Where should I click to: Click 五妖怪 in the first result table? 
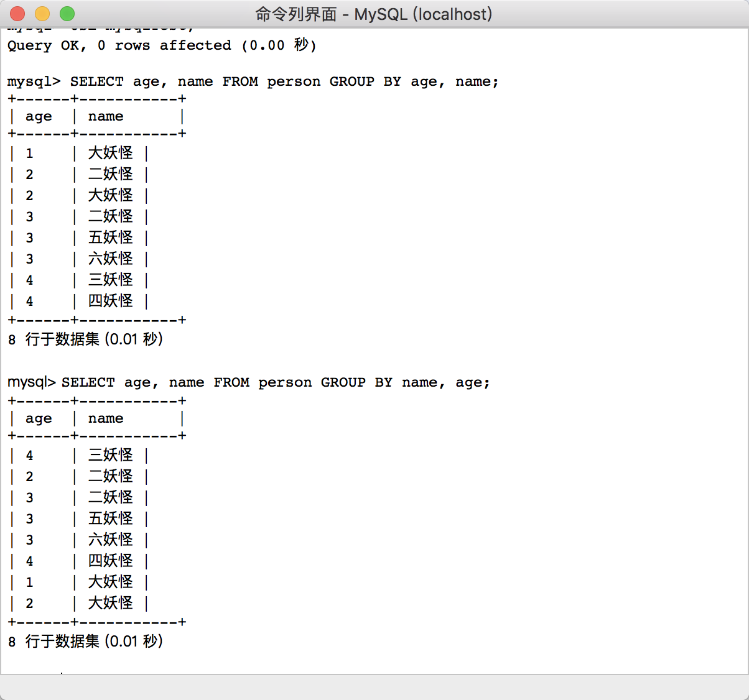[x=111, y=237]
